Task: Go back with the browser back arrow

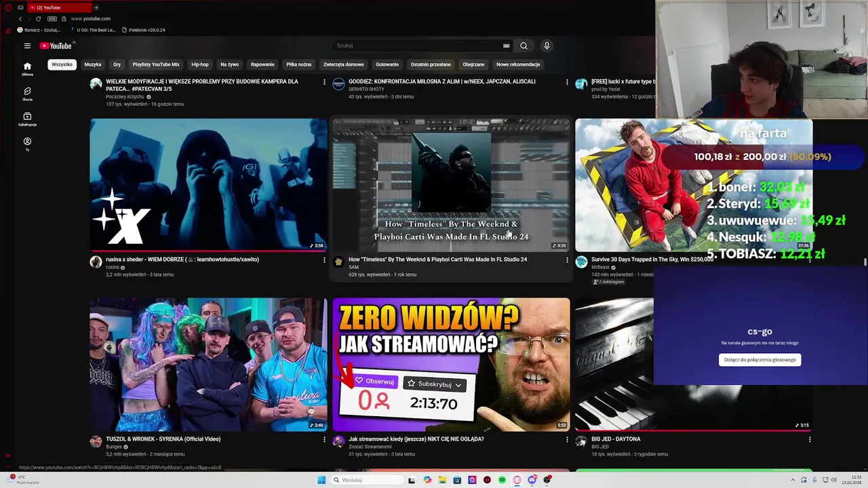Action: click(20, 18)
